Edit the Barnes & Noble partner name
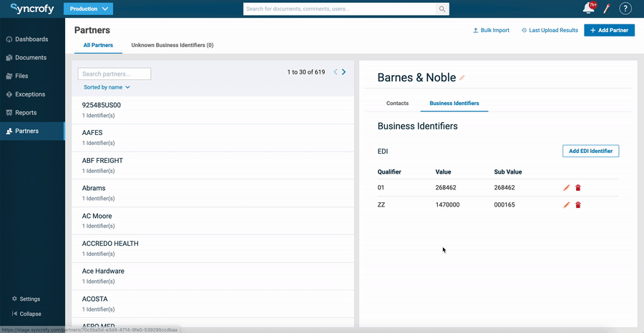This screenshot has width=644, height=333. [x=462, y=77]
